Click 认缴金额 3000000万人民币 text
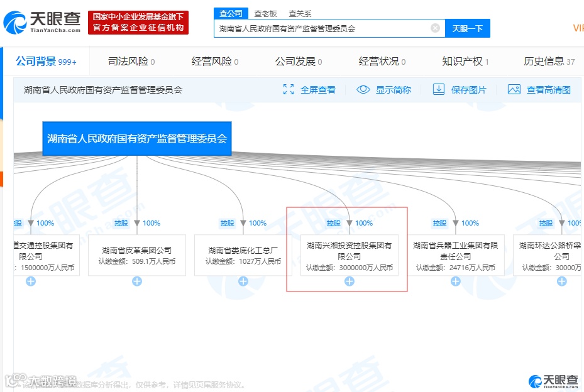The image size is (584, 392). 350,268
